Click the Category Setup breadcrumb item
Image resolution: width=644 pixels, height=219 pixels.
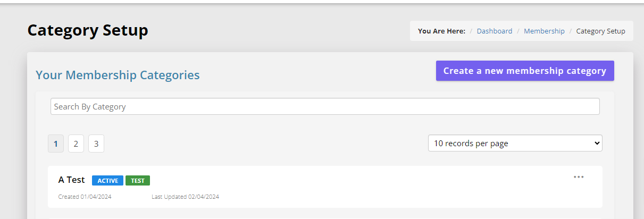pos(600,31)
